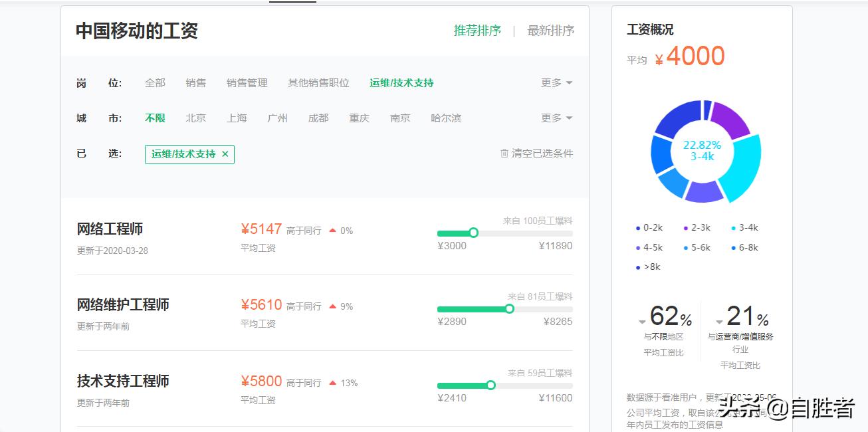
Task: Filter by city 重庆
Action: [360, 118]
